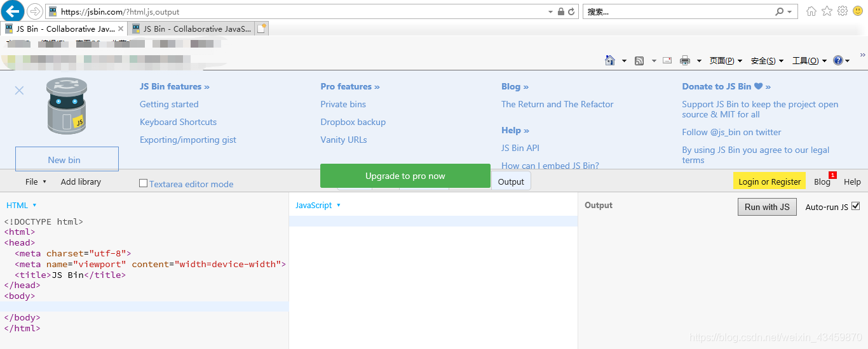This screenshot has height=349, width=868.
Task: Click the Run with JS button
Action: [767, 207]
